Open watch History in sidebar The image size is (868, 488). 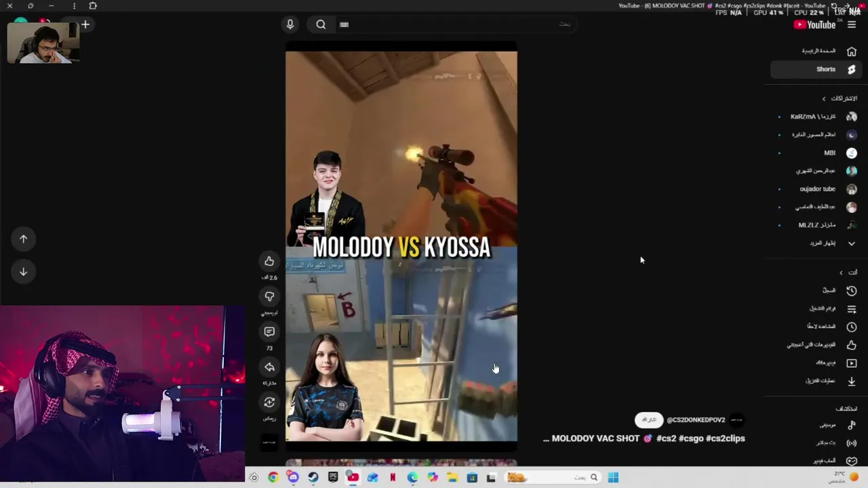[817, 290]
